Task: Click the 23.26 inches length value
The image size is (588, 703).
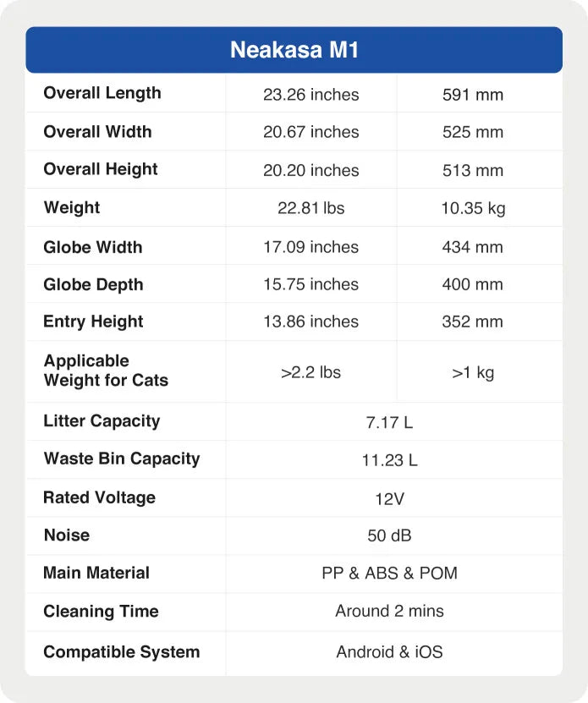Action: (310, 95)
